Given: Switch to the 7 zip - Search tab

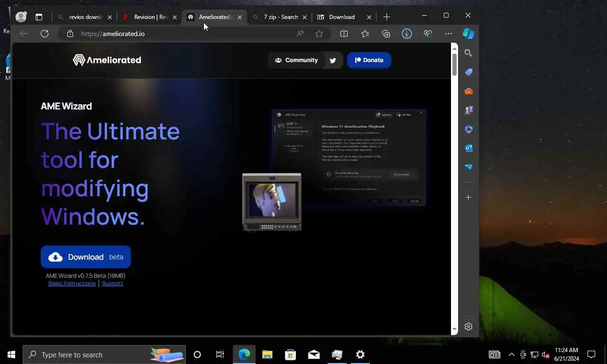Looking at the screenshot, I should [x=280, y=17].
